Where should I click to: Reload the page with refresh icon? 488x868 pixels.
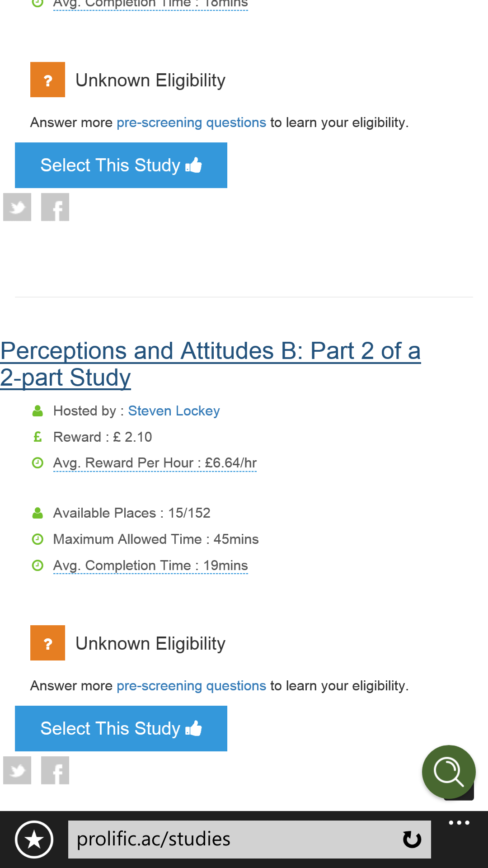coord(412,840)
